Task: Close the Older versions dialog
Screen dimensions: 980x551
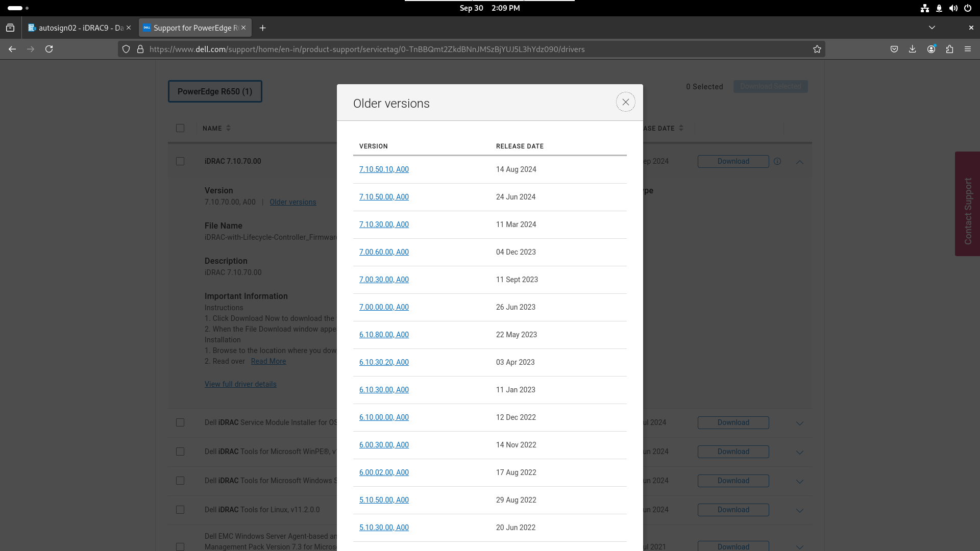Action: tap(625, 102)
